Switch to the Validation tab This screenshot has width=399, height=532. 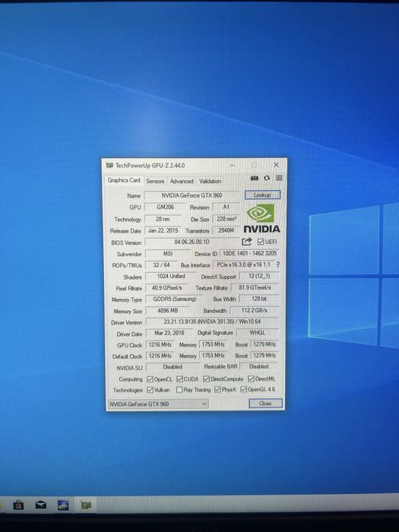click(210, 181)
